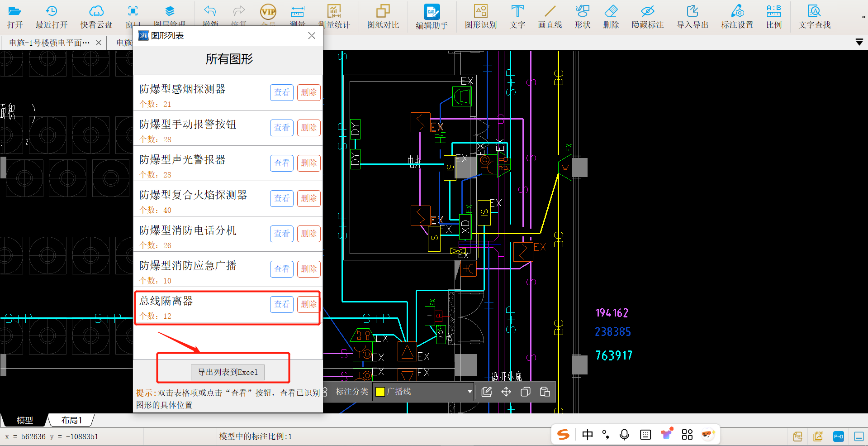Click 模型中的标注比例:1 status text
This screenshot has height=446, width=868.
(256, 436)
